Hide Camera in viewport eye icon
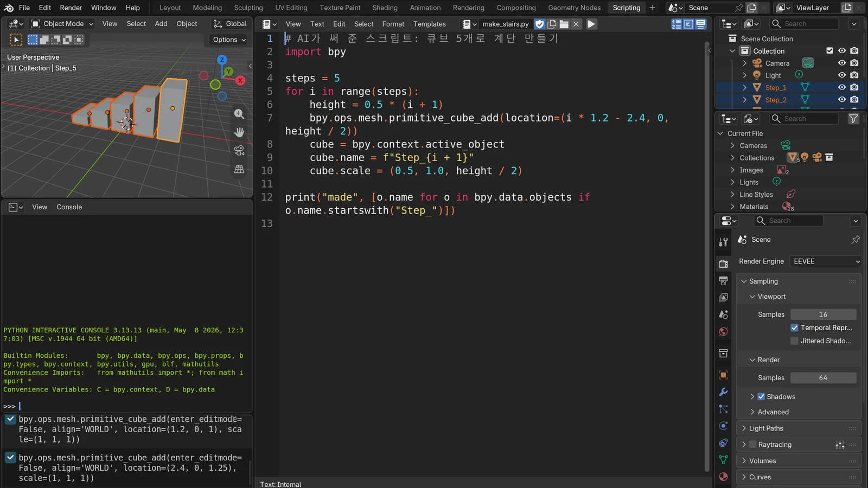The width and height of the screenshot is (868, 488). [842, 63]
